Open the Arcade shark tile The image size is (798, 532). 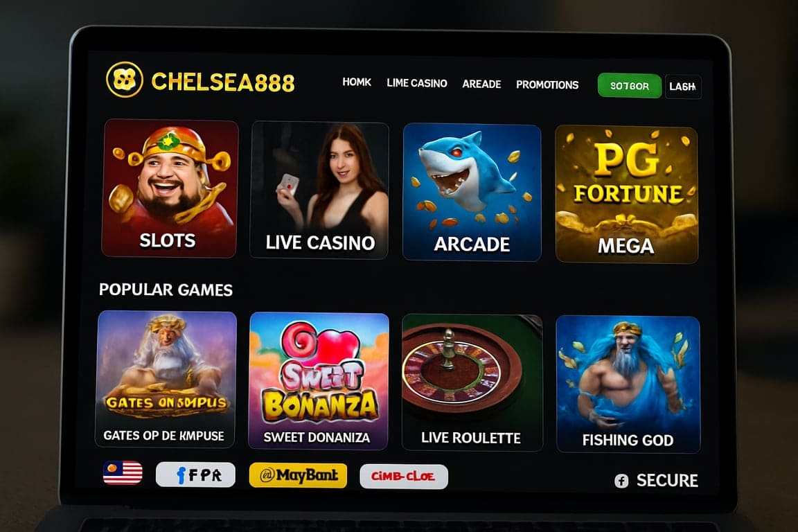point(472,192)
